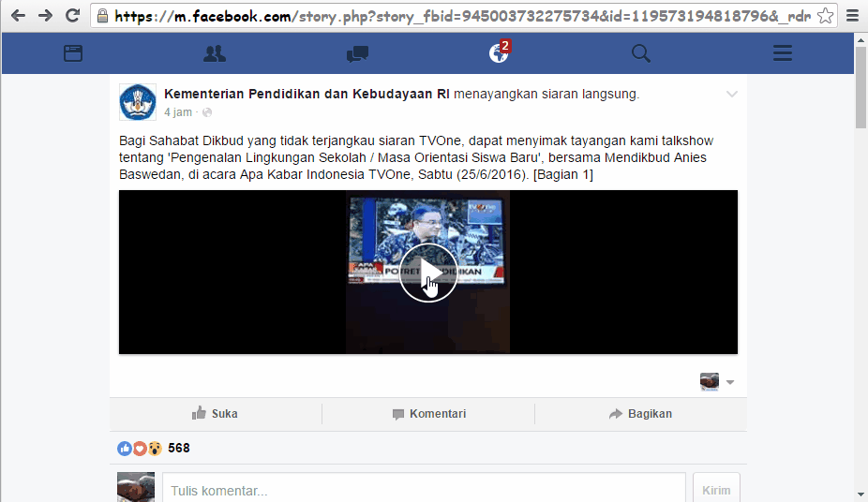Play the live broadcast video
The image size is (868, 502).
(x=428, y=273)
